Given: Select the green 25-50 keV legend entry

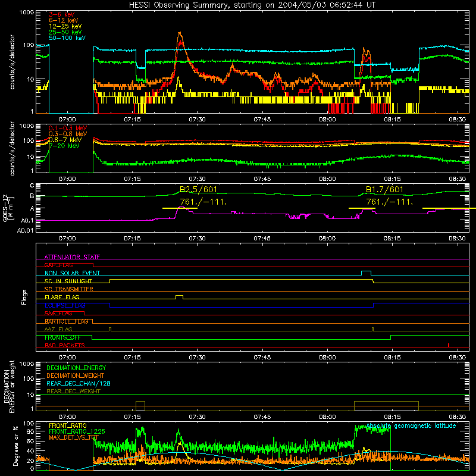Looking at the screenshot, I should coord(65,32).
